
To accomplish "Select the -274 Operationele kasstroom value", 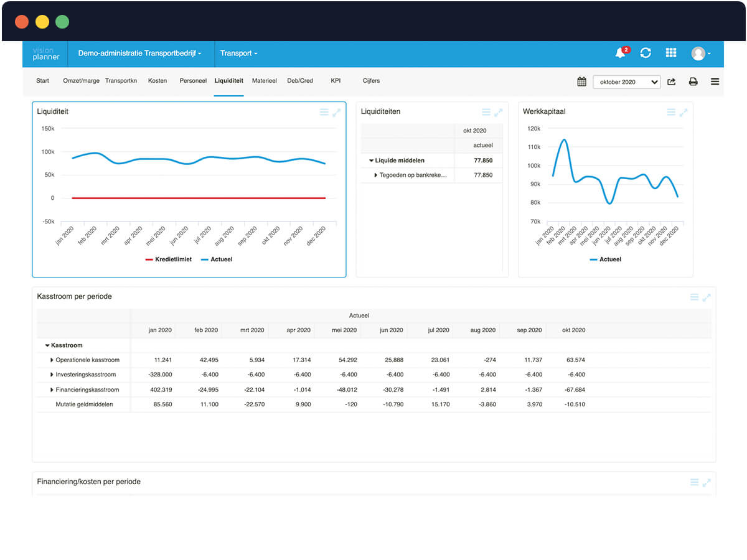I will (x=489, y=360).
